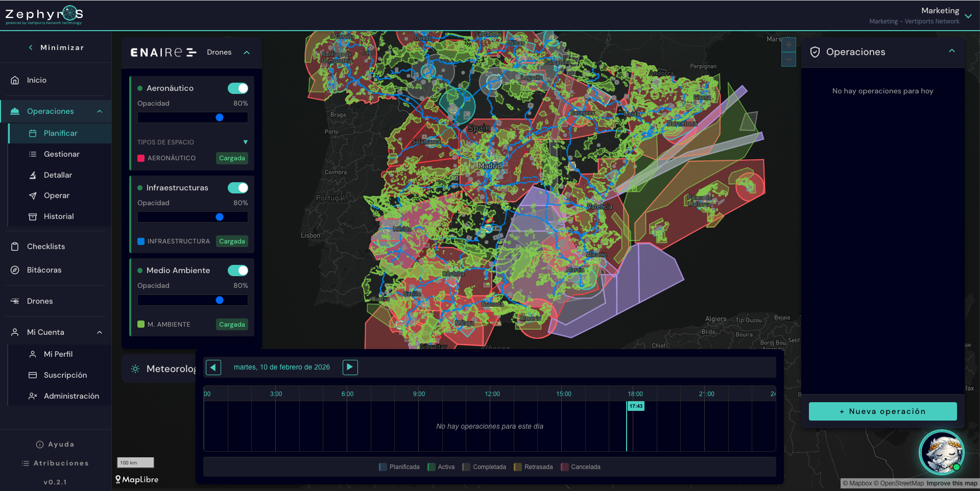Collapse the ENAIRE Drones panel
Viewport: 980px width, 491px height.
click(x=247, y=53)
